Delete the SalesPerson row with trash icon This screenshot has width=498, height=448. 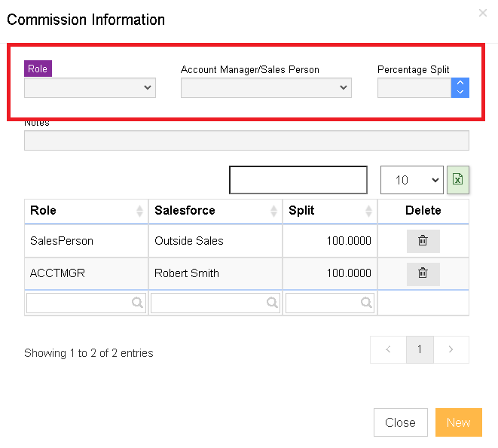click(x=423, y=241)
